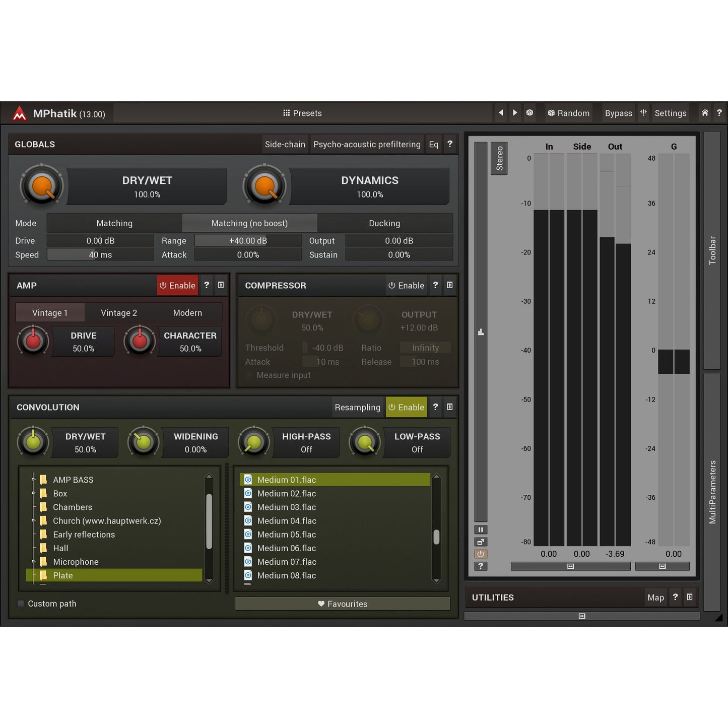Open the Presets browser
This screenshot has height=728, width=728.
tap(302, 113)
